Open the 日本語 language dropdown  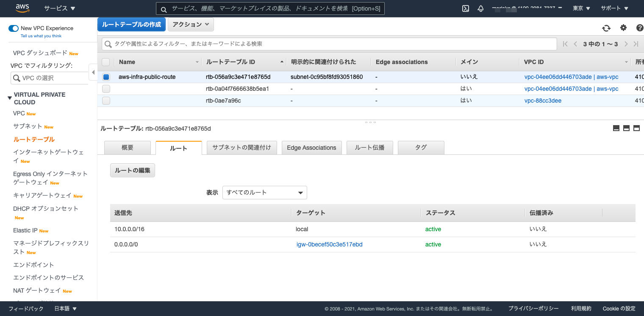[x=66, y=309]
